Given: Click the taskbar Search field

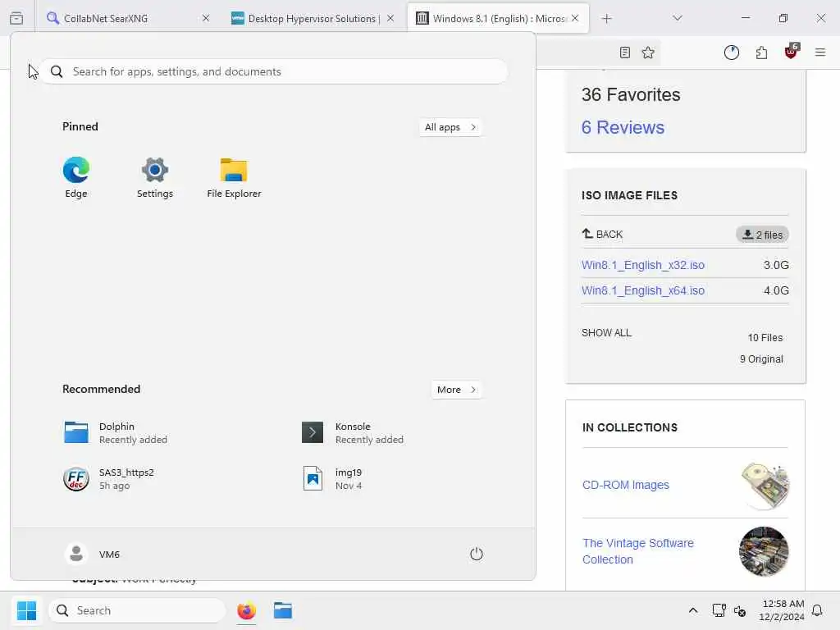Looking at the screenshot, I should click(137, 610).
